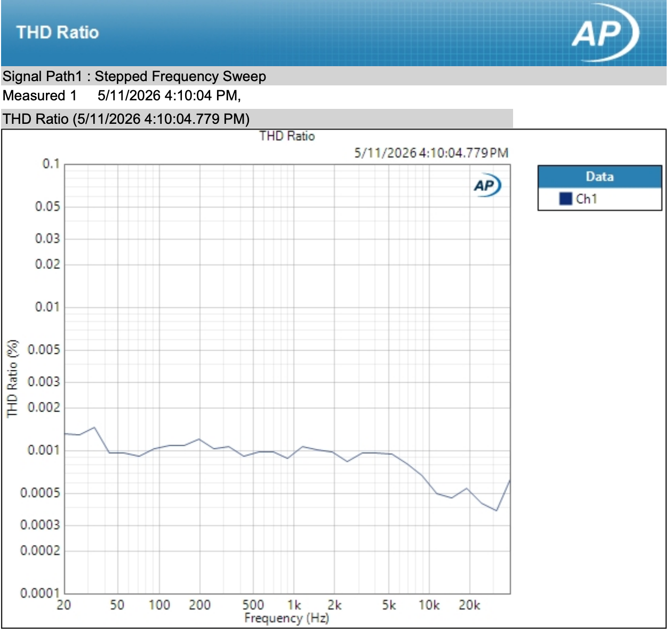This screenshot has width=672, height=633.
Task: Click the Measured 1 timestamp line
Action: click(x=122, y=96)
